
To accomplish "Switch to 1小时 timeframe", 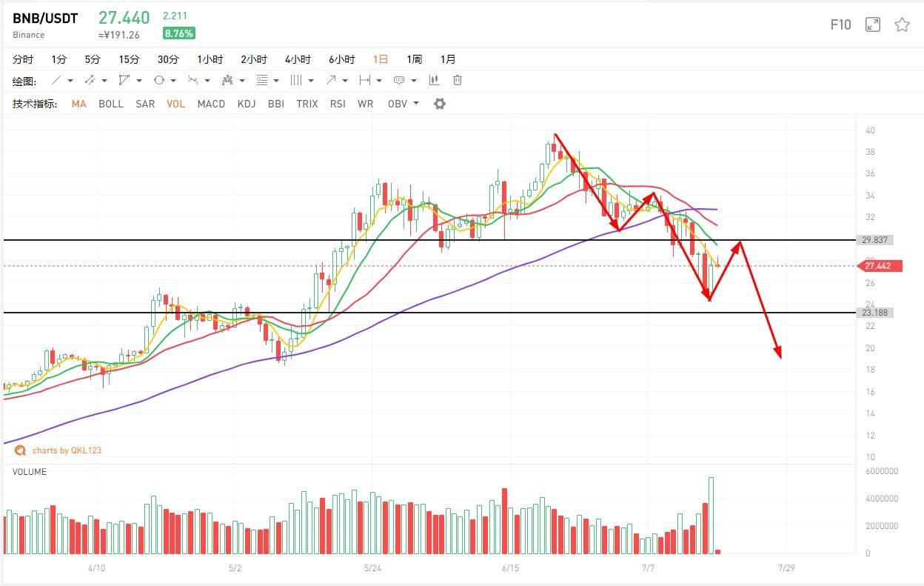I will (x=211, y=59).
